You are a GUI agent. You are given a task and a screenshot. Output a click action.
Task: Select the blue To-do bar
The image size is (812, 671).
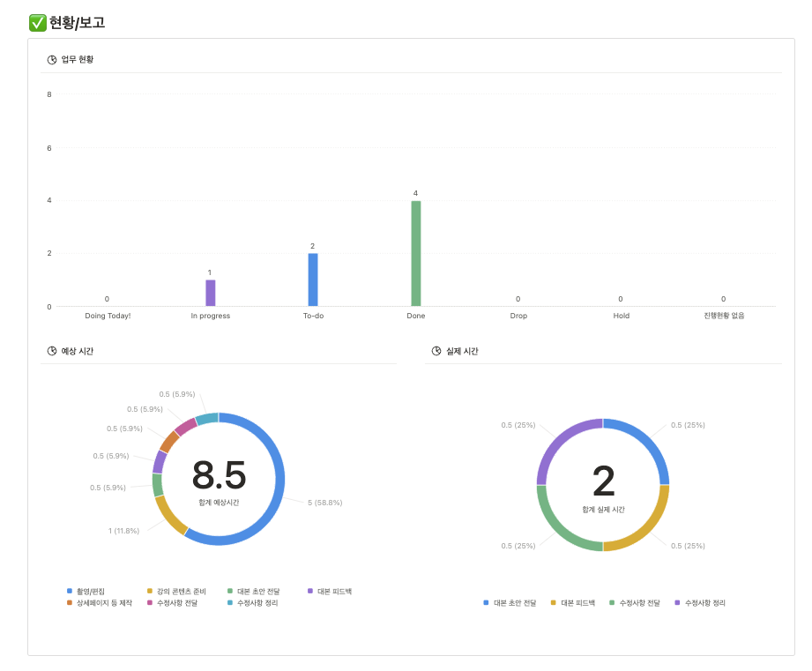(x=313, y=280)
